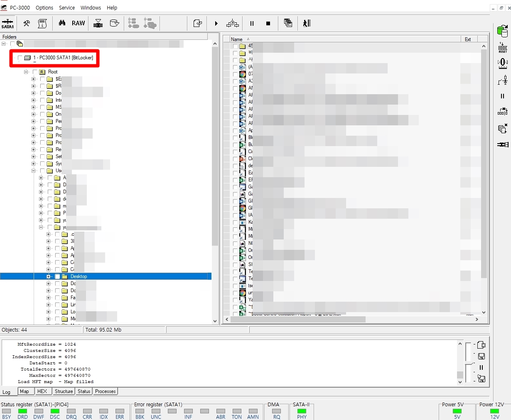Click the toolbar icon right of RAW
This screenshot has height=420, width=511.
[98, 24]
